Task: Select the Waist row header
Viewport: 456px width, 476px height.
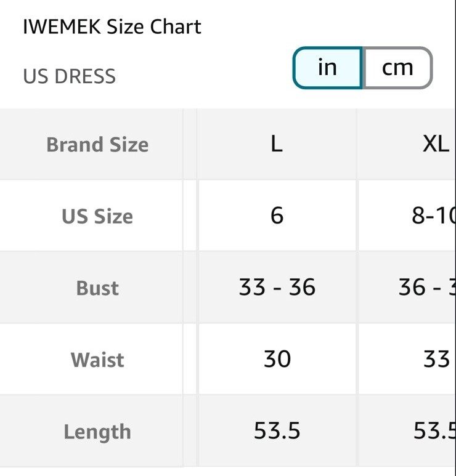Action: click(x=91, y=359)
